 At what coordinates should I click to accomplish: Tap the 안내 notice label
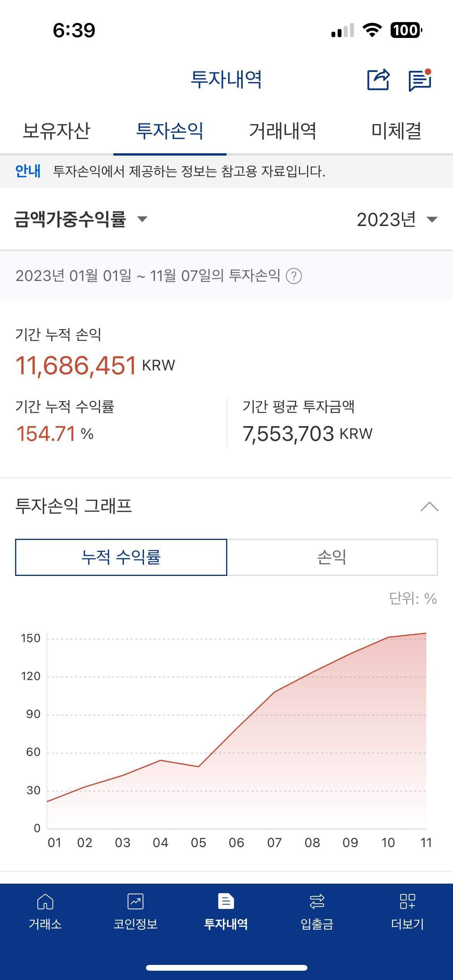[28, 171]
